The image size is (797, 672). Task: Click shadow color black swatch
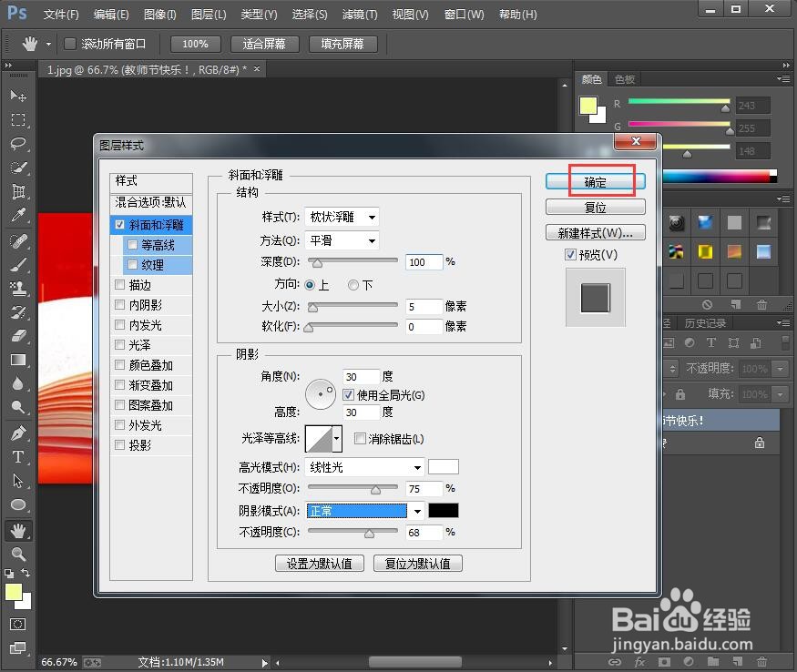coord(444,510)
